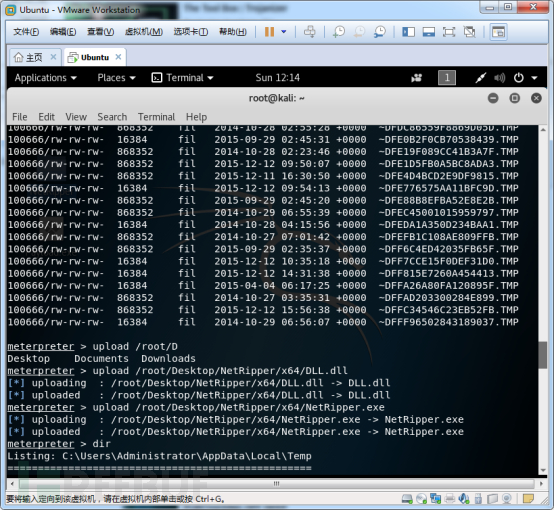Toggle the thumbnail bar view
Screen dimensions: 554x510
pyautogui.click(x=429, y=32)
